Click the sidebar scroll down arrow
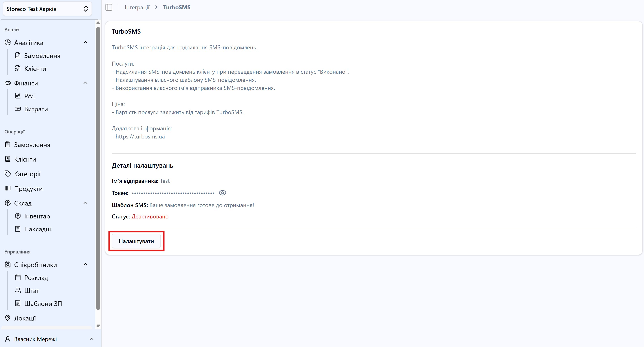The image size is (644, 347). (98, 326)
